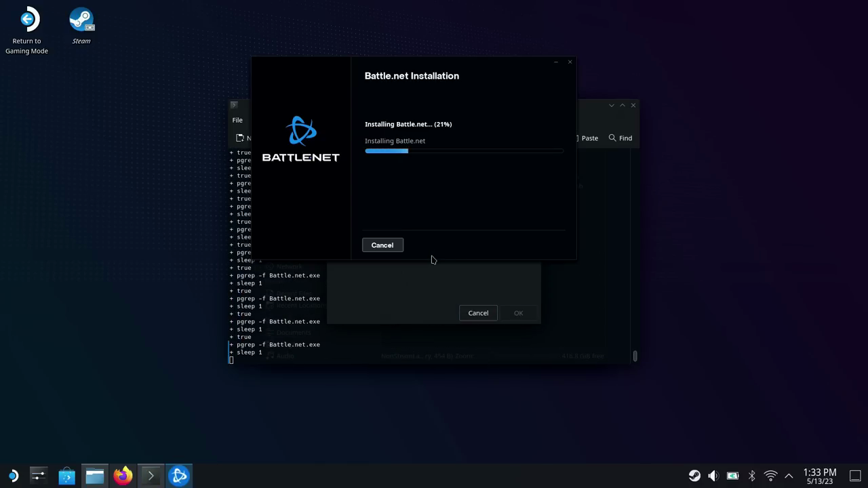868x488 pixels.
Task: Open the File menu in the terminal window
Action: point(237,120)
